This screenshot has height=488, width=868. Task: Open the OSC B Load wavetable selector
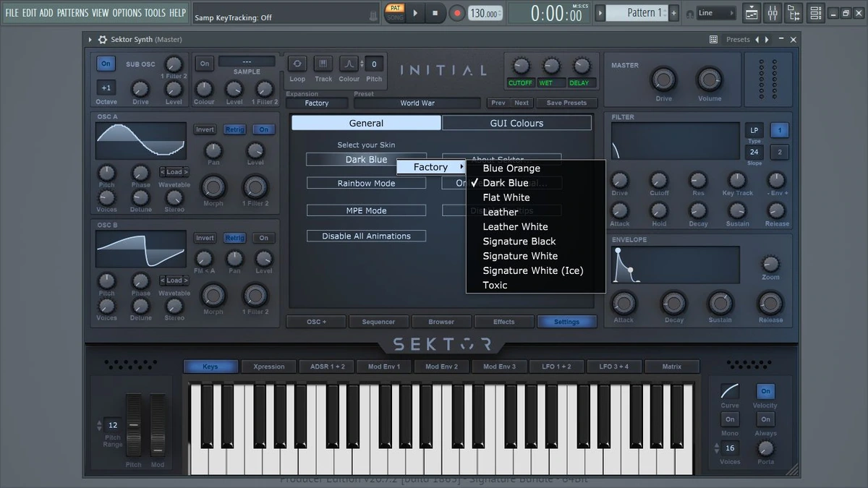click(174, 281)
